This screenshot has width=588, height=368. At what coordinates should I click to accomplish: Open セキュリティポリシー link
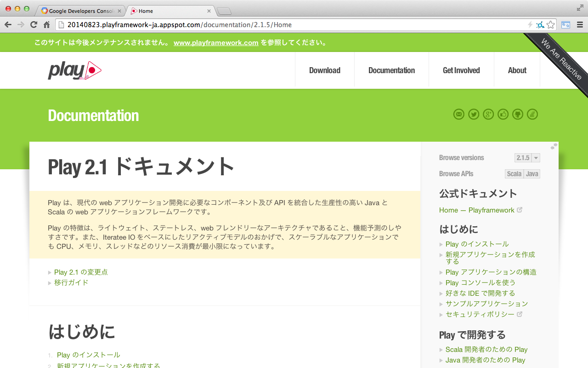[x=480, y=314]
